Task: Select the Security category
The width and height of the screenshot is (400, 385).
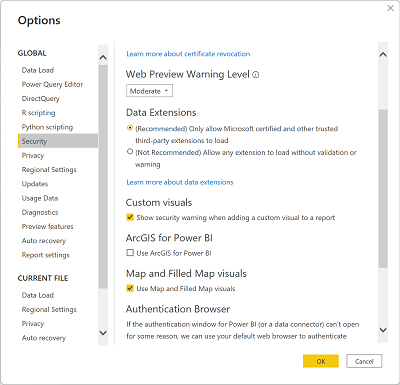Action: click(x=58, y=141)
